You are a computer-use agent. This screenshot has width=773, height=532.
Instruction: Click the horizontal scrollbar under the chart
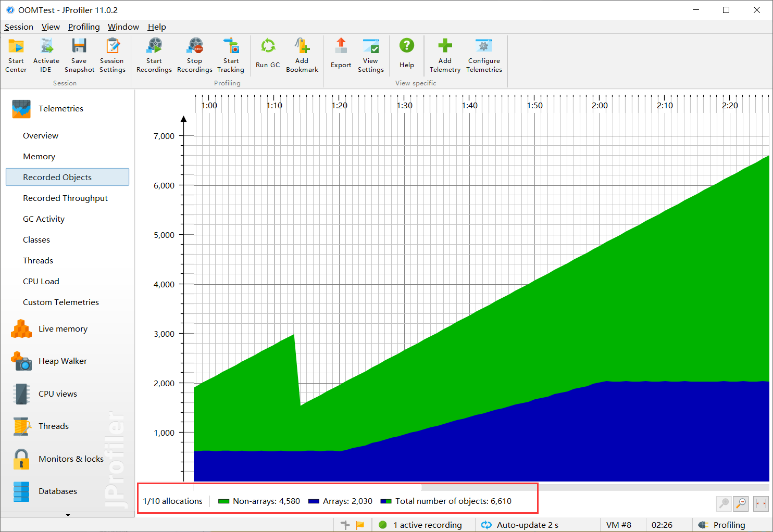pos(595,487)
